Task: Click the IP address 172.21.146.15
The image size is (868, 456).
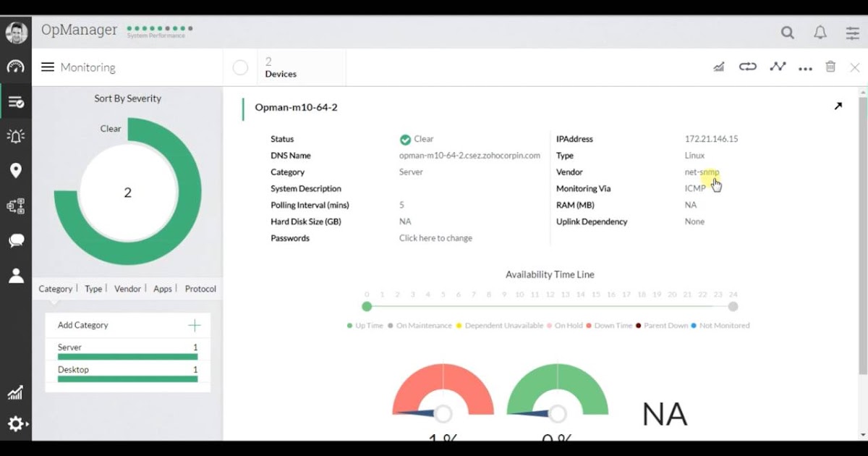Action: [x=711, y=139]
